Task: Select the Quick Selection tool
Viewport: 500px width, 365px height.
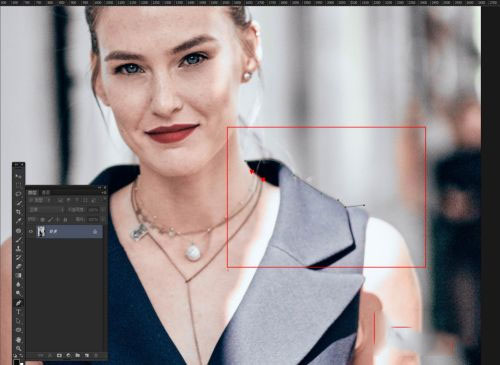Action: [18, 203]
